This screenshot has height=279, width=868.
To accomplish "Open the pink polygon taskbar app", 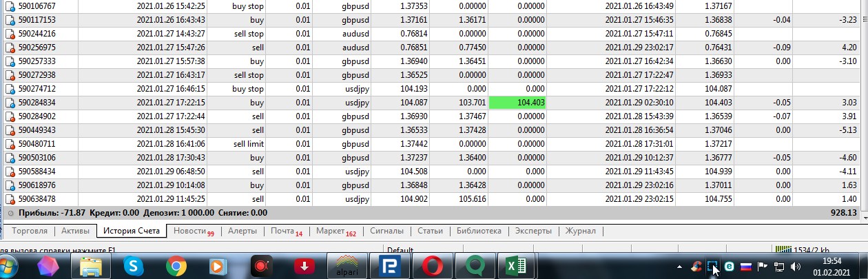I will [48, 266].
